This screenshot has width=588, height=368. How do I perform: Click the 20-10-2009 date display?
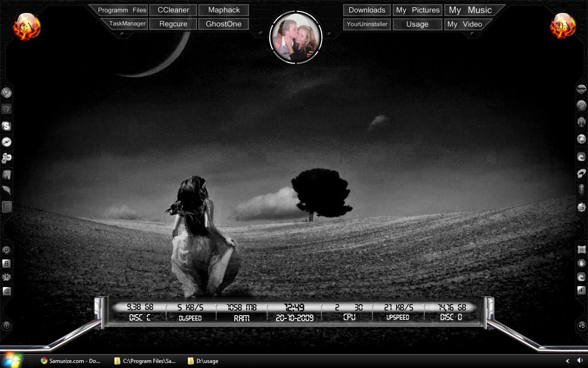coord(294,317)
